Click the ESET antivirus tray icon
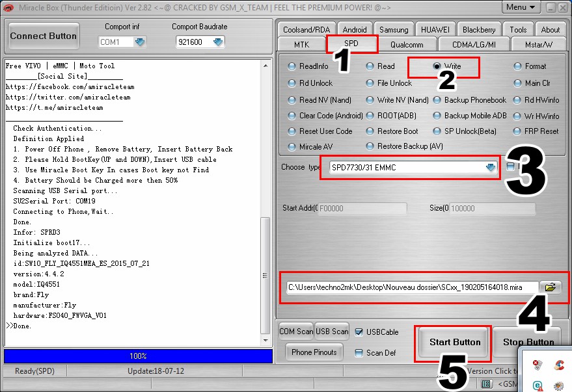 pyautogui.click(x=538, y=385)
